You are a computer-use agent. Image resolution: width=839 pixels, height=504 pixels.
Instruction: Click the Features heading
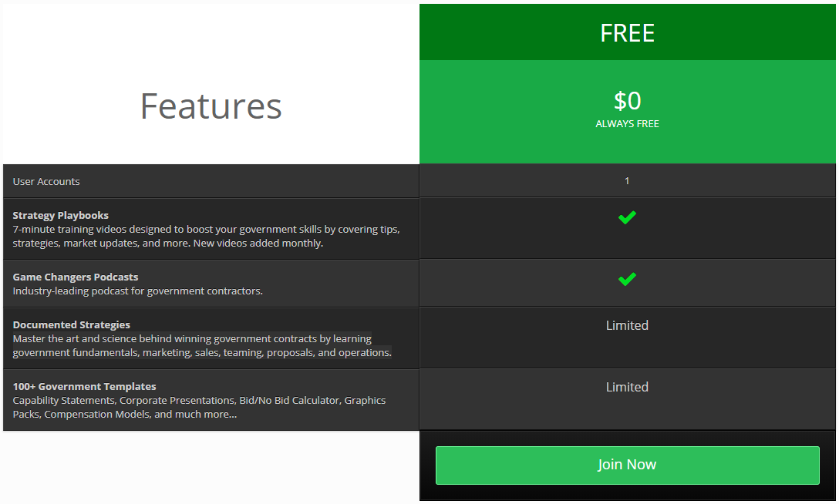[210, 106]
